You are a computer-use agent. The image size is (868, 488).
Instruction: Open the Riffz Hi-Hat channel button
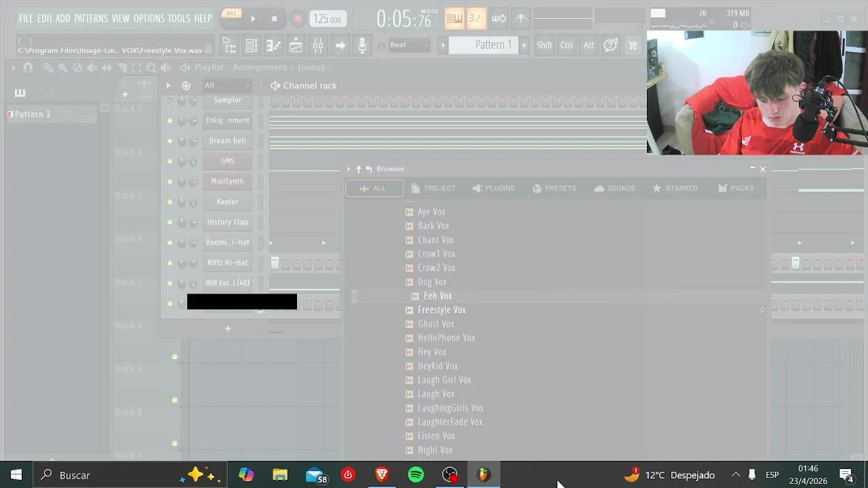point(227,263)
